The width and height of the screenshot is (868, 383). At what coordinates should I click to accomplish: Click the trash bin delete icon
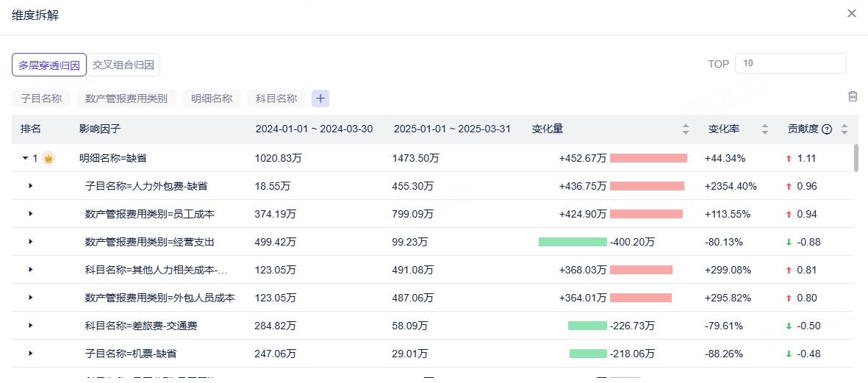tap(853, 96)
